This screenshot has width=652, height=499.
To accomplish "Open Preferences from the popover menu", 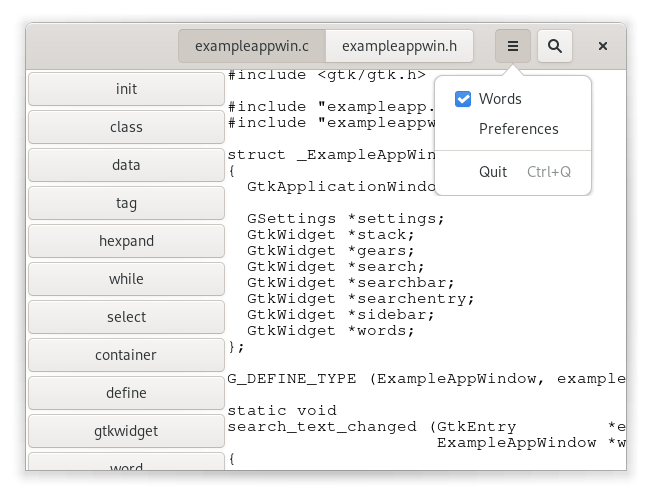I will tap(518, 129).
